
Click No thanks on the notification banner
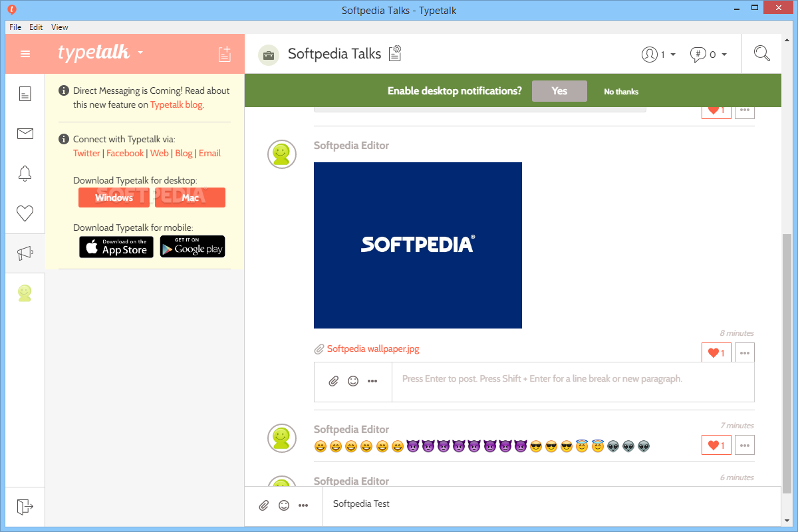click(621, 92)
